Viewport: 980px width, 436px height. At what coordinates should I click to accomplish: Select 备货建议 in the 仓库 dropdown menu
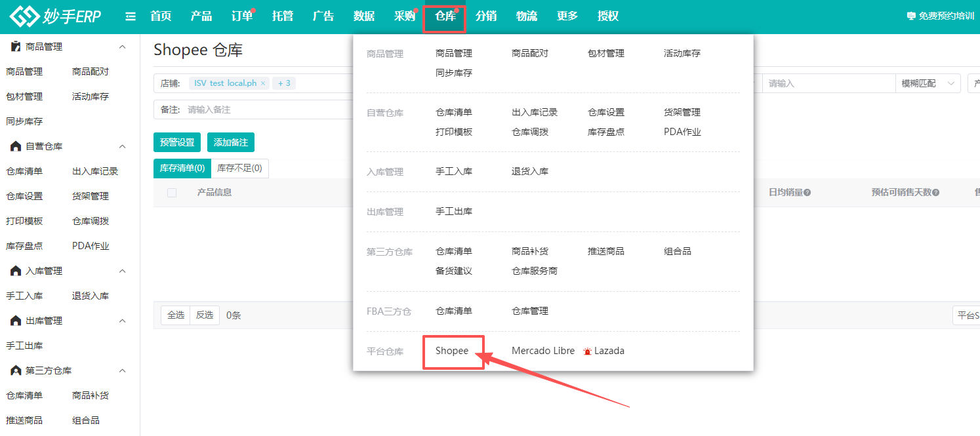(x=454, y=271)
